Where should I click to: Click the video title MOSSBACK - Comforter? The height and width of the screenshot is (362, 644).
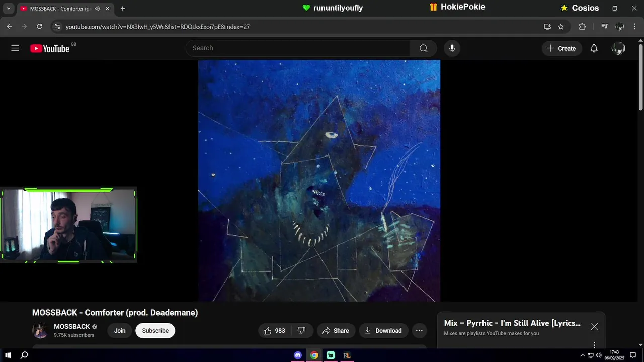(x=115, y=313)
